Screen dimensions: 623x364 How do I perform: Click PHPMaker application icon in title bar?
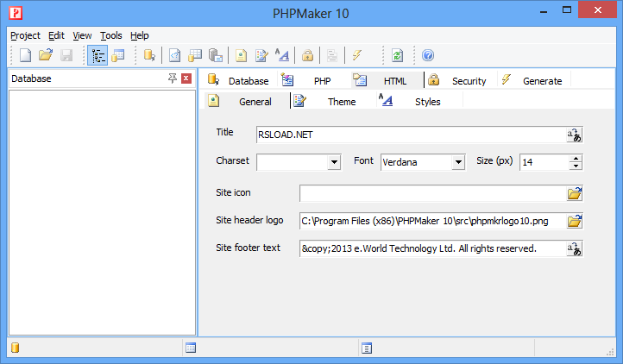click(x=16, y=13)
